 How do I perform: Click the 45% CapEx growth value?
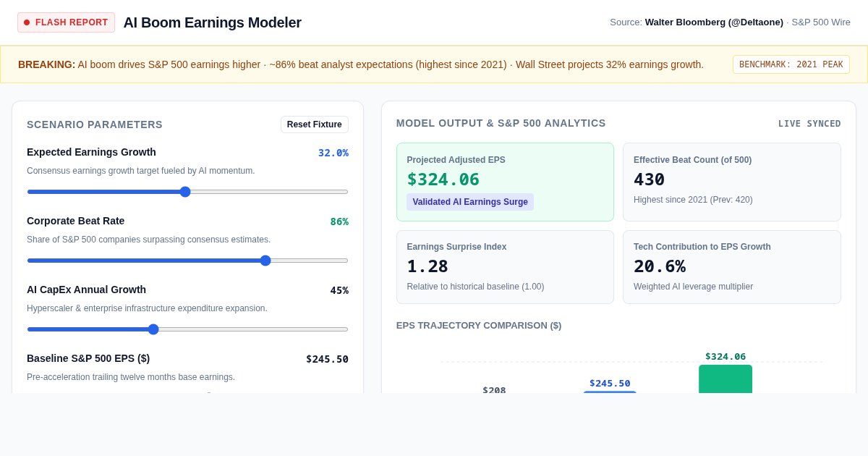(x=339, y=290)
